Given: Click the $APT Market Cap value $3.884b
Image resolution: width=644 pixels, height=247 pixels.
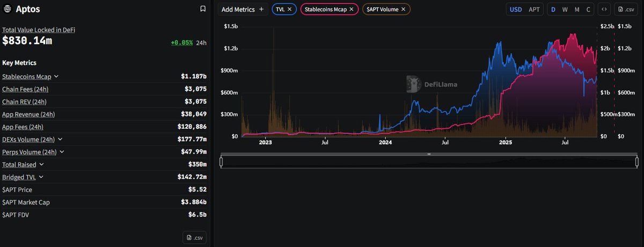Looking at the screenshot, I should click(194, 202).
